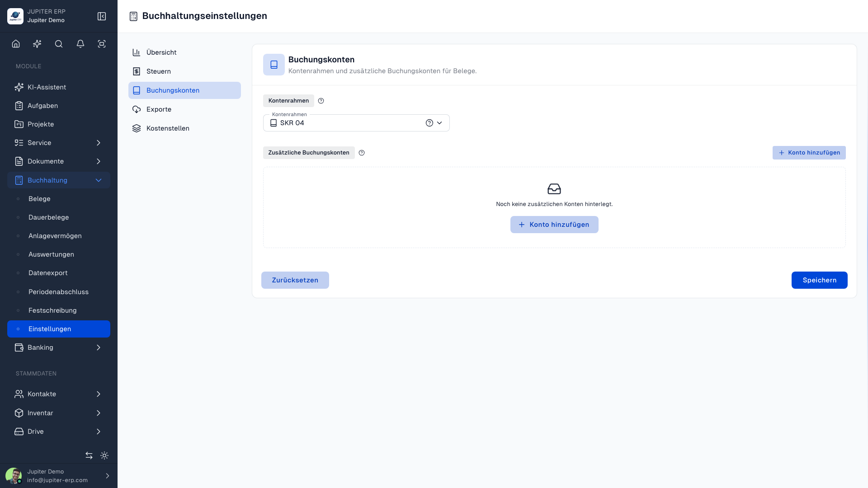
Task: Click the scan icon in sidebar
Action: (x=102, y=44)
